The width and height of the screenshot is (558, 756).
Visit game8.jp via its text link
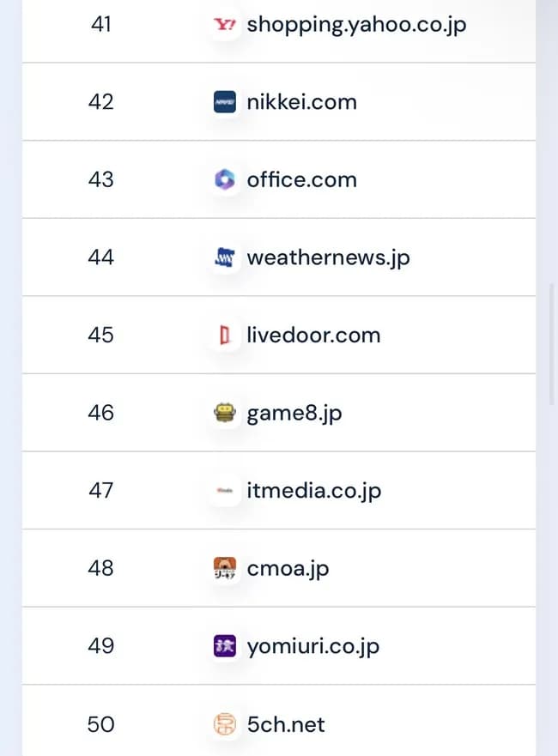click(x=294, y=413)
